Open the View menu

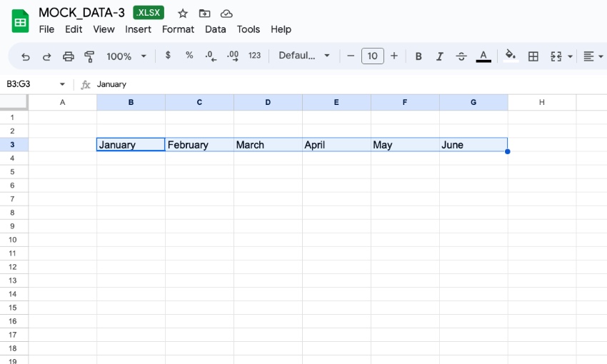tap(104, 29)
